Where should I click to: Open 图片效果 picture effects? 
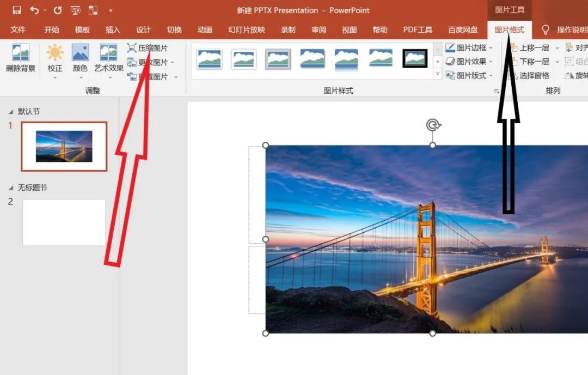469,61
